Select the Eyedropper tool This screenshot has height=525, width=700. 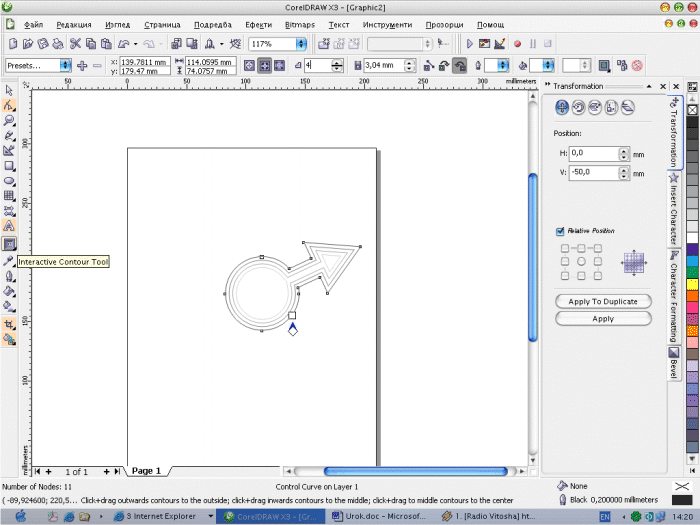[x=9, y=261]
